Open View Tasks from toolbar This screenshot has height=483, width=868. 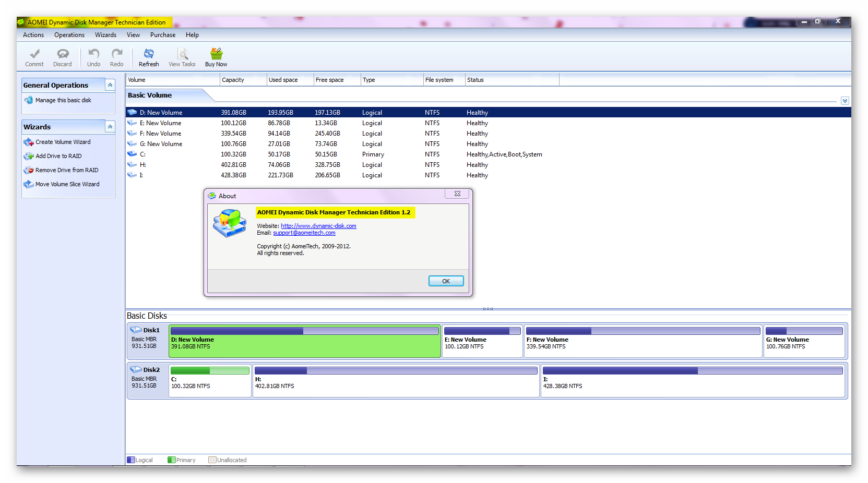[x=182, y=57]
